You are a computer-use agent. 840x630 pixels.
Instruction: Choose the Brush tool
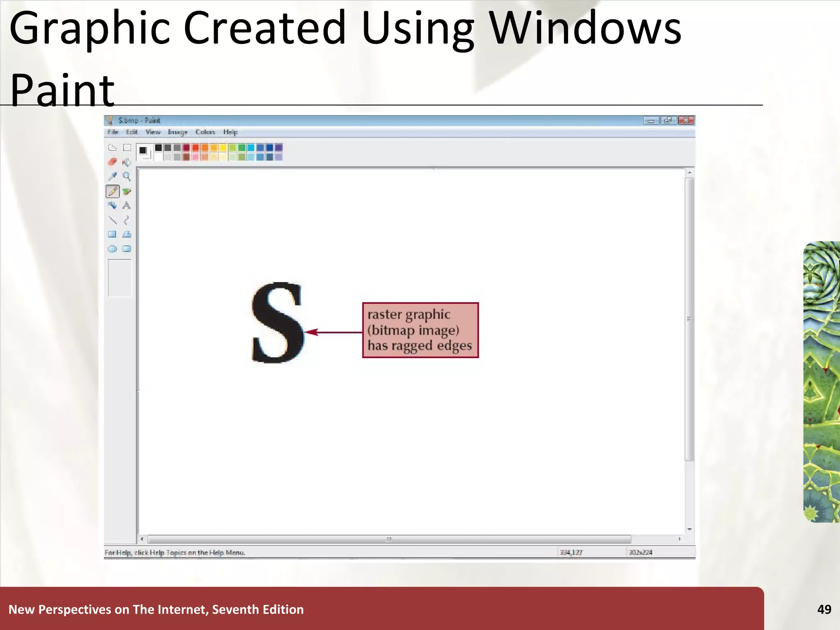pyautogui.click(x=127, y=191)
